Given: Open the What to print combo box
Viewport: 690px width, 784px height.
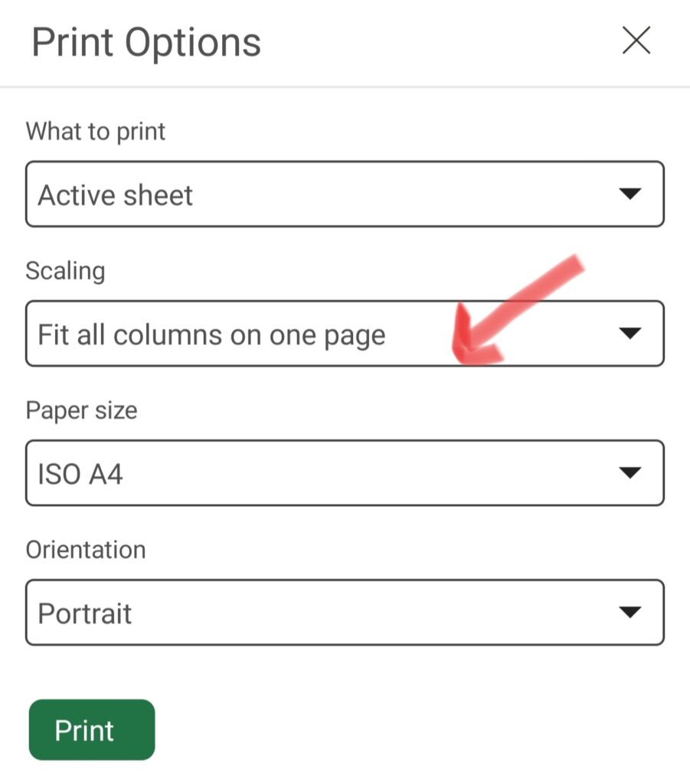Looking at the screenshot, I should tap(345, 194).
